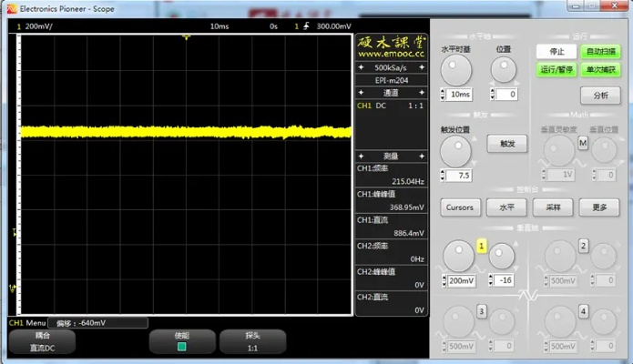Click the Math M button
Image resolution: width=633 pixels, height=364 pixels.
click(583, 143)
